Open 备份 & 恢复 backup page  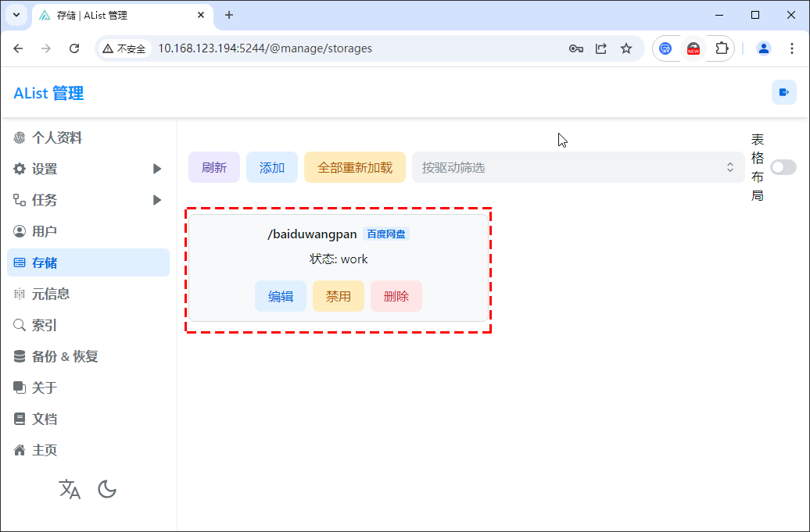pyautogui.click(x=88, y=356)
